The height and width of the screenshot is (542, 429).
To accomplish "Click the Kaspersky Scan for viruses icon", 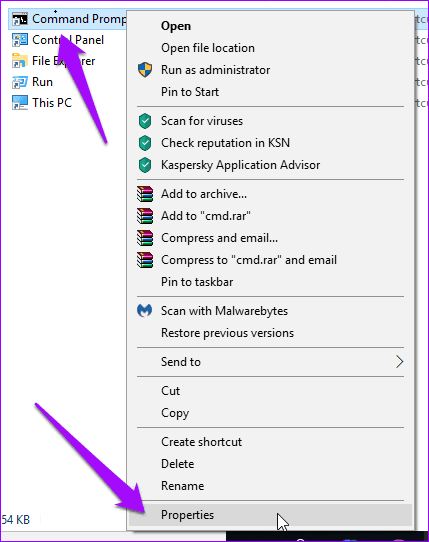I will (145, 121).
